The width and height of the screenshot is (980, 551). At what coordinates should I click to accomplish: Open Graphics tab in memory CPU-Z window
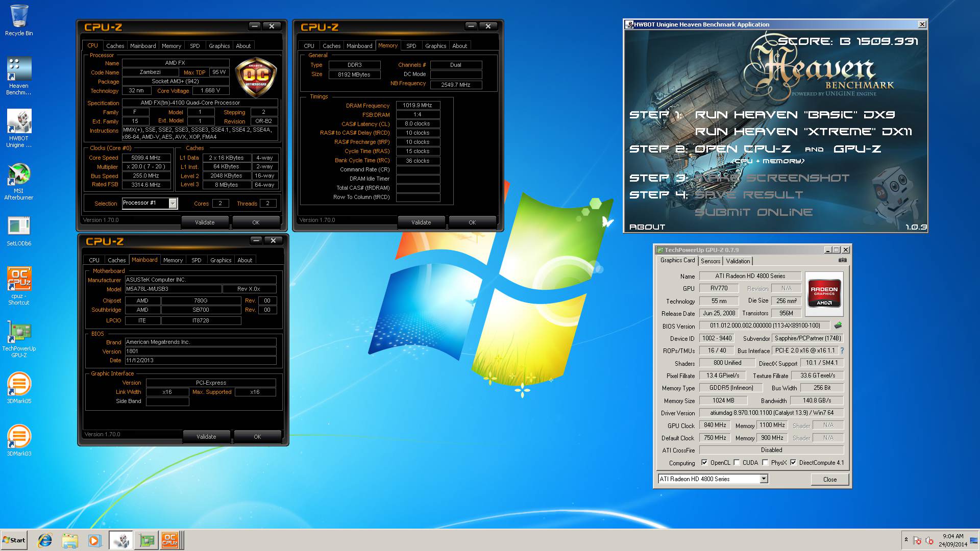436,46
